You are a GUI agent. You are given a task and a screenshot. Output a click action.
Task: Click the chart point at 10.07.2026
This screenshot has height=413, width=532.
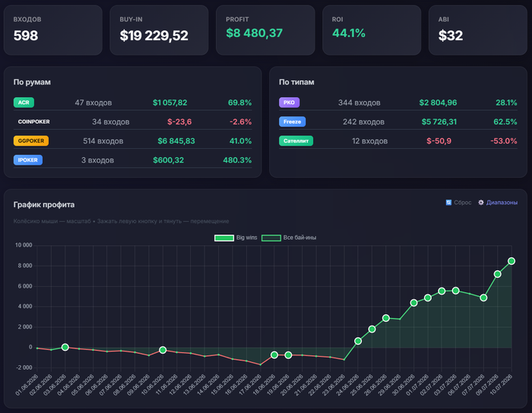coord(511,261)
